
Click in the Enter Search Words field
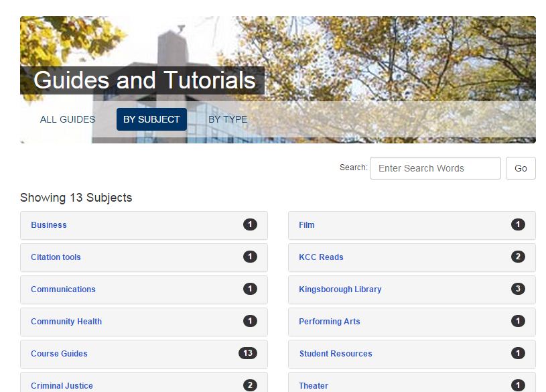[x=435, y=168]
